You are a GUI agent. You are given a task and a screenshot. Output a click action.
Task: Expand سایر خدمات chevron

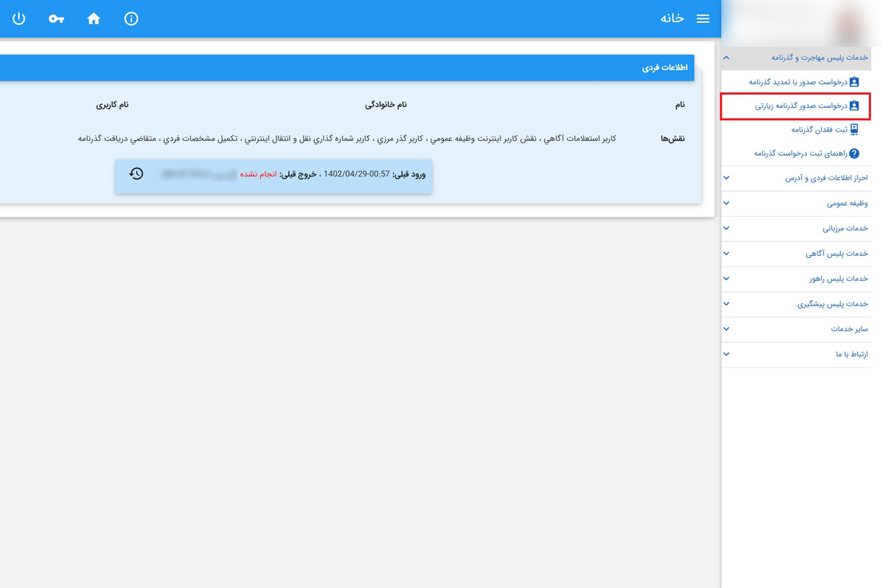[726, 329]
